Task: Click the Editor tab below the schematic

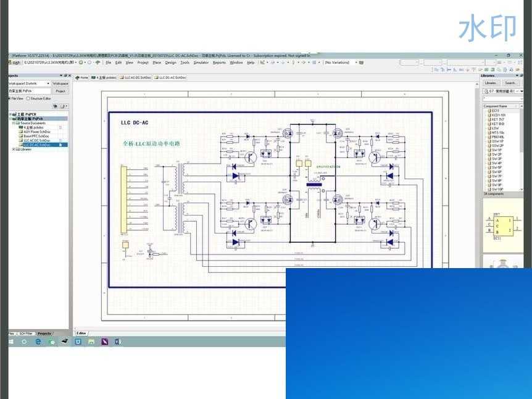Action: coord(81,334)
